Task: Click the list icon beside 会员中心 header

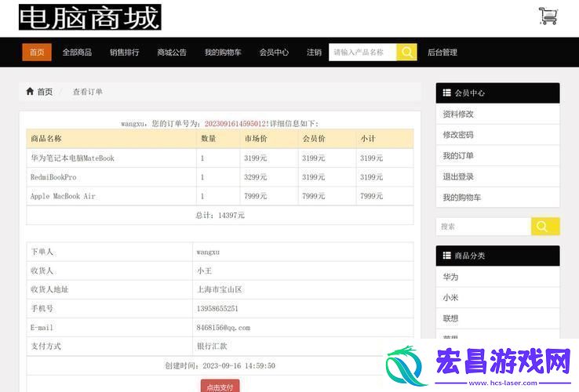Action: tap(447, 93)
